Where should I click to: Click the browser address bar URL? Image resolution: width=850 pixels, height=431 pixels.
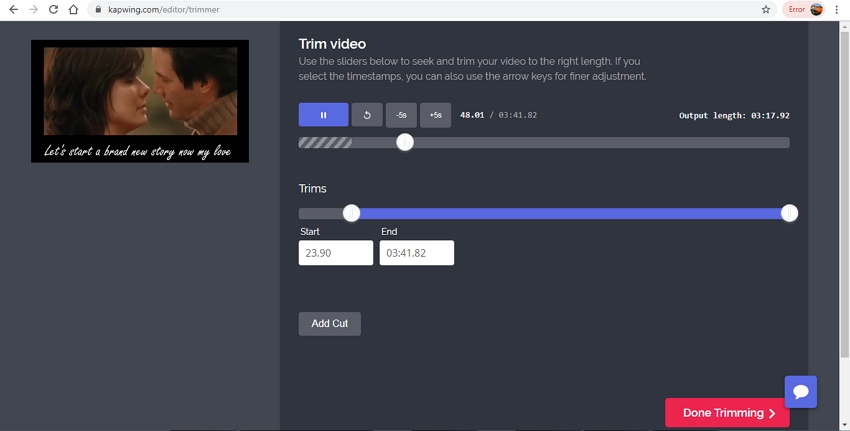[x=164, y=10]
